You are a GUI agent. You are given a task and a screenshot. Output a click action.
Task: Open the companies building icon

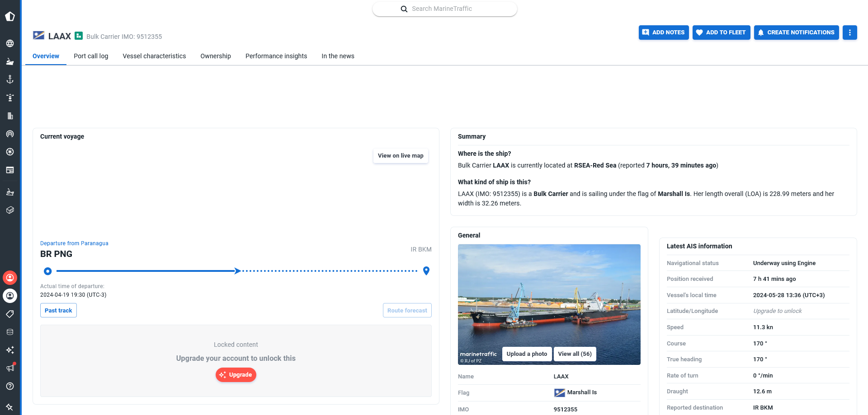[x=10, y=116]
